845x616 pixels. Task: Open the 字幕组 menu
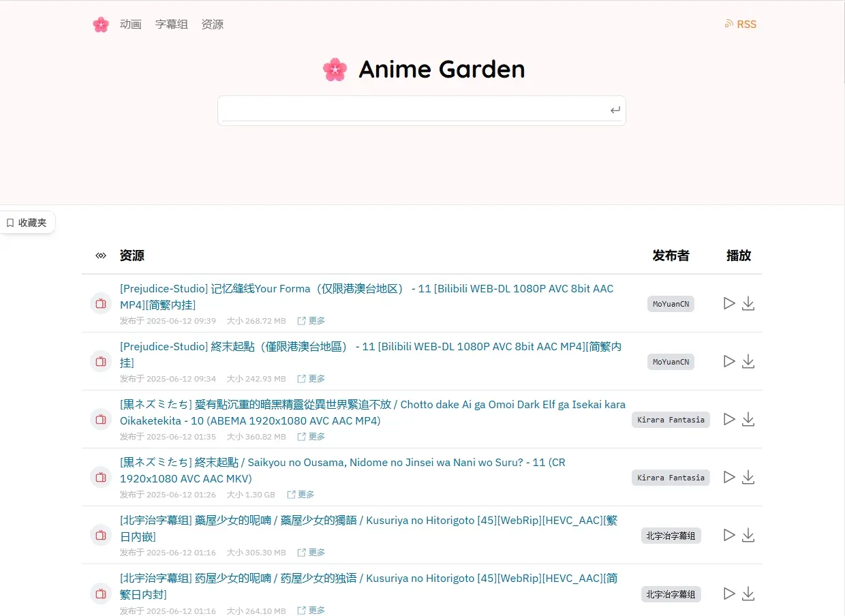tap(172, 25)
